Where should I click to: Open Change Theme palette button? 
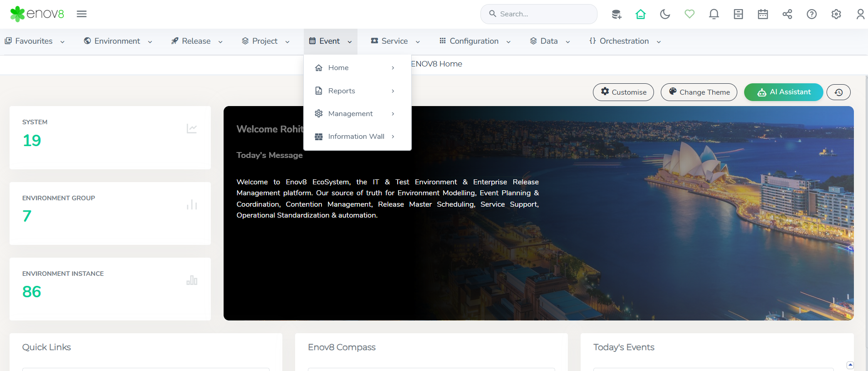click(699, 92)
